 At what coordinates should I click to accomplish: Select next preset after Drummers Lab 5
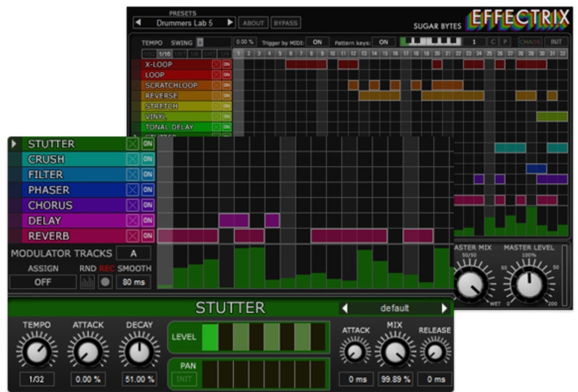230,22
